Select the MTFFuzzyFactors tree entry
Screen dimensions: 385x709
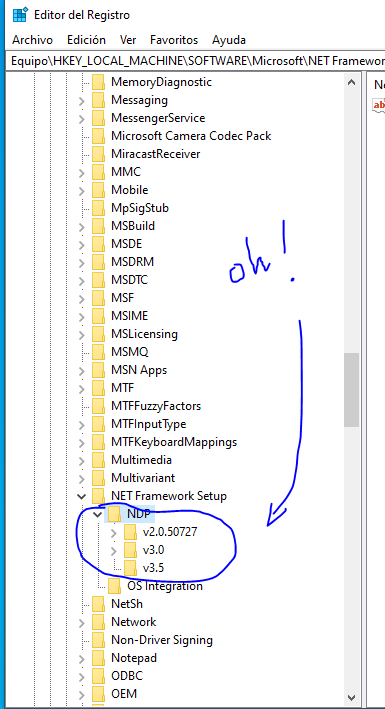pos(156,406)
